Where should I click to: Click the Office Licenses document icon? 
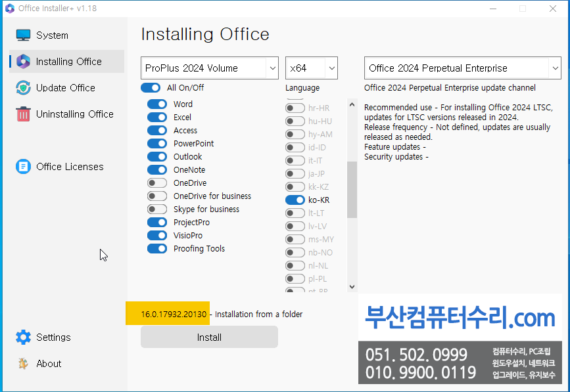click(x=23, y=167)
